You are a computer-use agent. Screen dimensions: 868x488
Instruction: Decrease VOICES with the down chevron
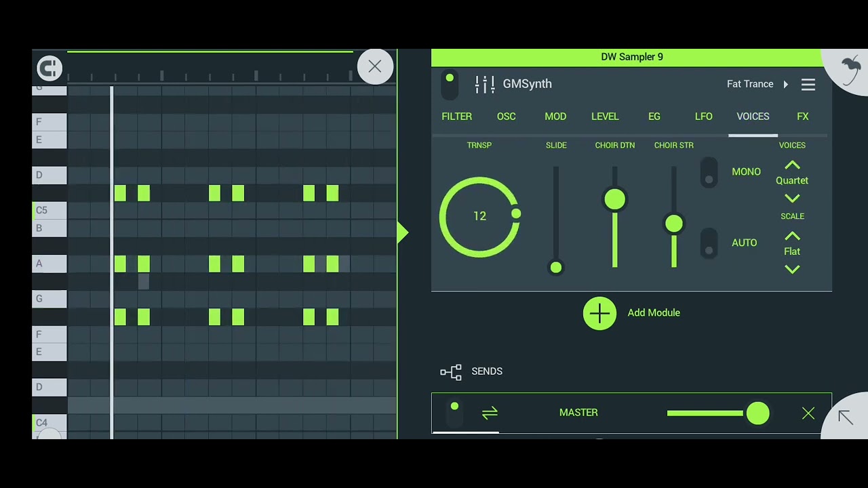[792, 198]
